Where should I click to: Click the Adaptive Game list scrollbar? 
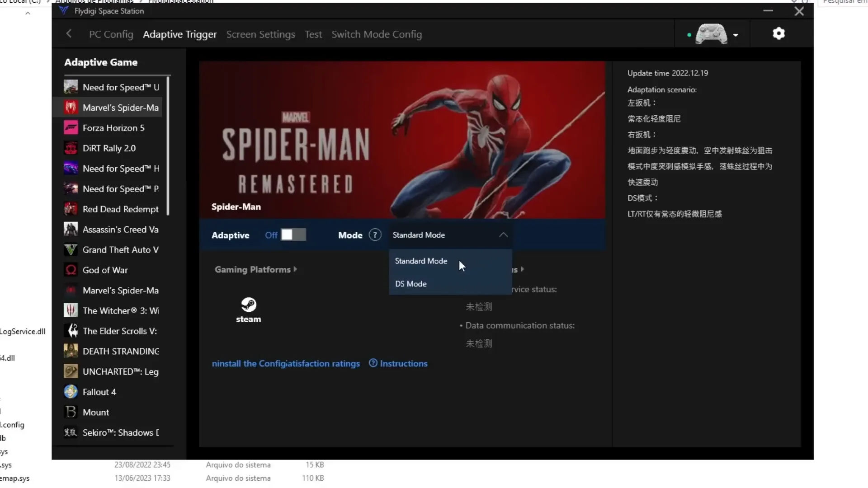pyautogui.click(x=168, y=145)
